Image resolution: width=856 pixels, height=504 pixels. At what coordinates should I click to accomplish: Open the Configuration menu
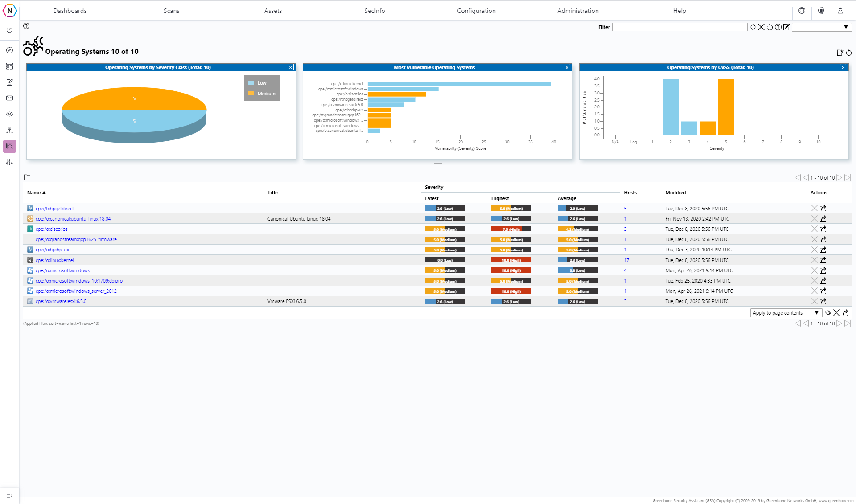(x=476, y=11)
